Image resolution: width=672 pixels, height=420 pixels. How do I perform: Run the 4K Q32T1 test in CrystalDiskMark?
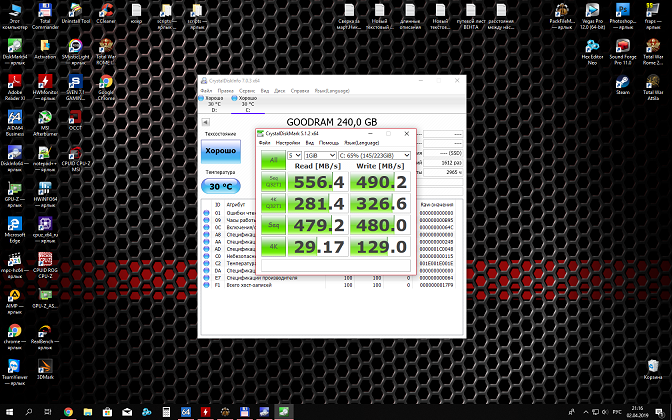(273, 203)
